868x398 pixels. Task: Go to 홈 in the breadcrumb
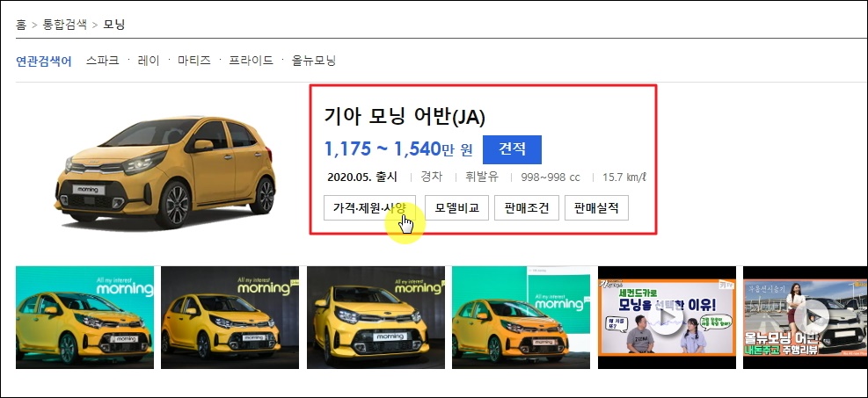[21, 25]
